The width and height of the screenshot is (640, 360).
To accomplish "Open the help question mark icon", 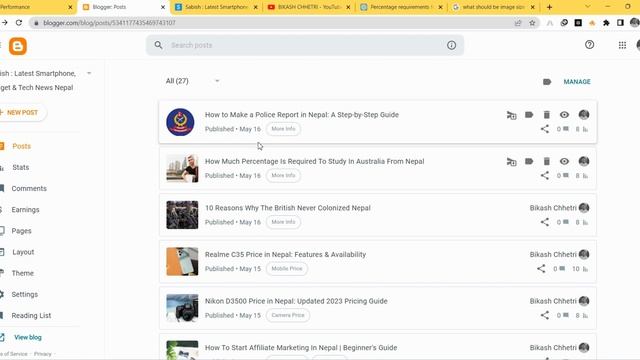I will tap(589, 45).
